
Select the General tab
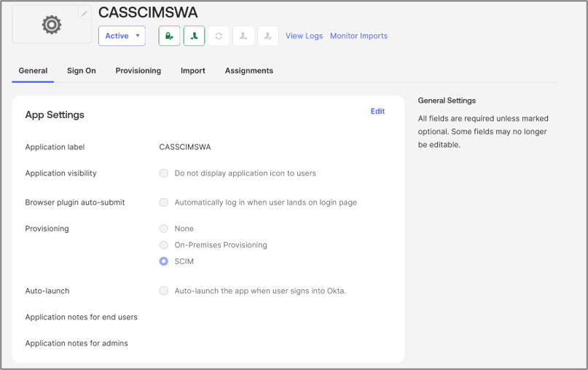33,71
